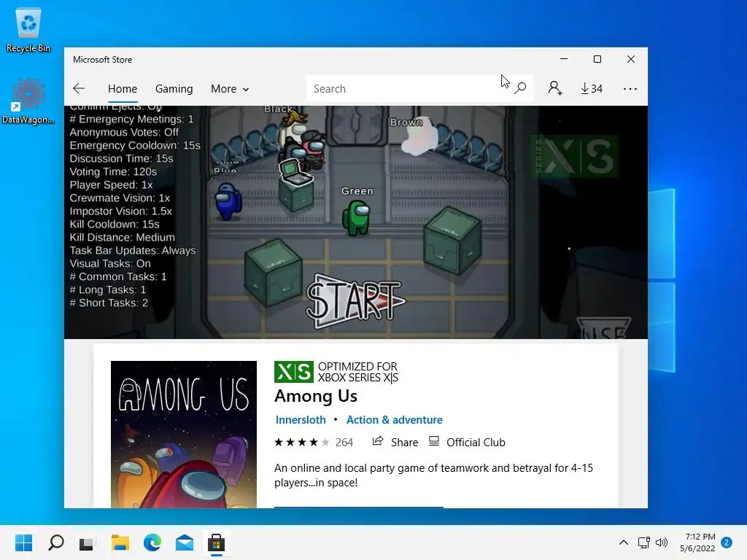
Task: Open the Innersloth publisher link
Action: 301,419
